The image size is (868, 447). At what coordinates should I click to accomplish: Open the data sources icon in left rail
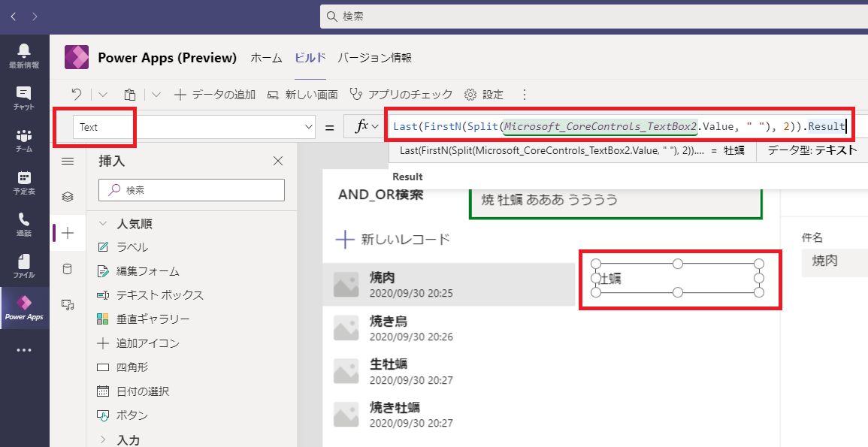(68, 268)
